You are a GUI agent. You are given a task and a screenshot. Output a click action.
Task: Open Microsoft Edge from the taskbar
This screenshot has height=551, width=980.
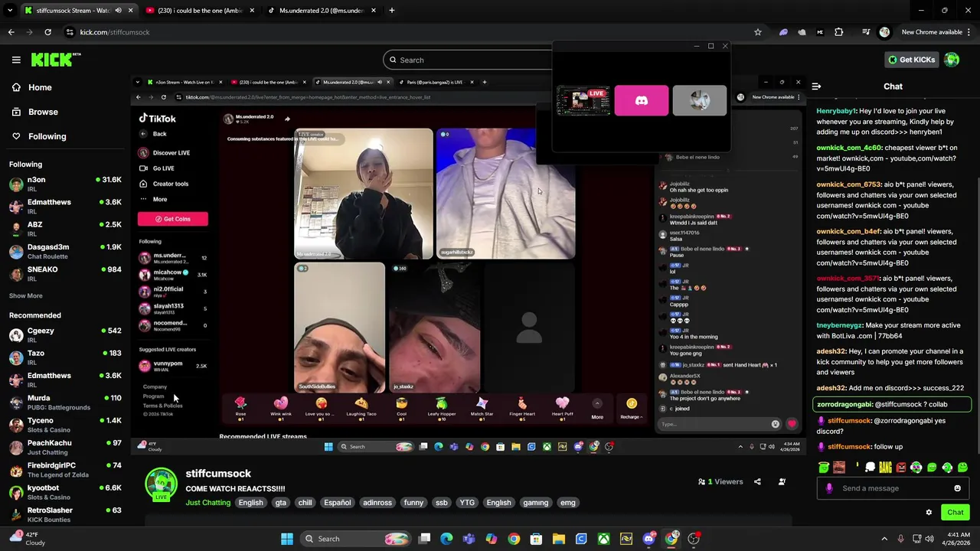click(x=446, y=539)
